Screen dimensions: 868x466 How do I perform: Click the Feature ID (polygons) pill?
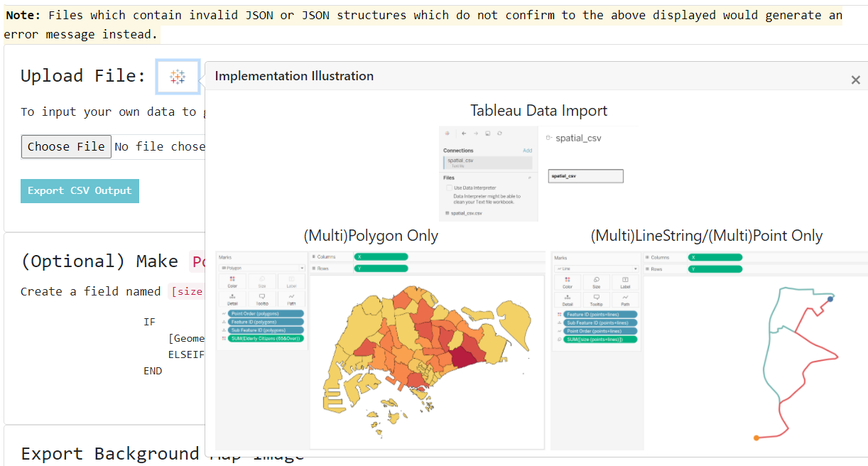(266, 322)
